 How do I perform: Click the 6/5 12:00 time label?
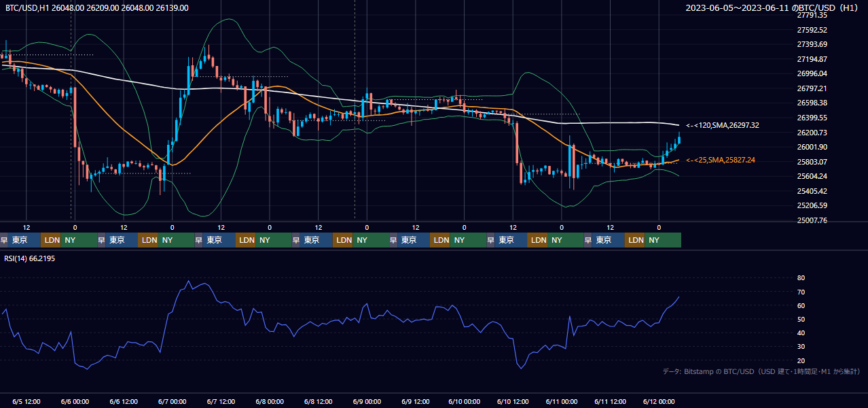[x=27, y=402]
